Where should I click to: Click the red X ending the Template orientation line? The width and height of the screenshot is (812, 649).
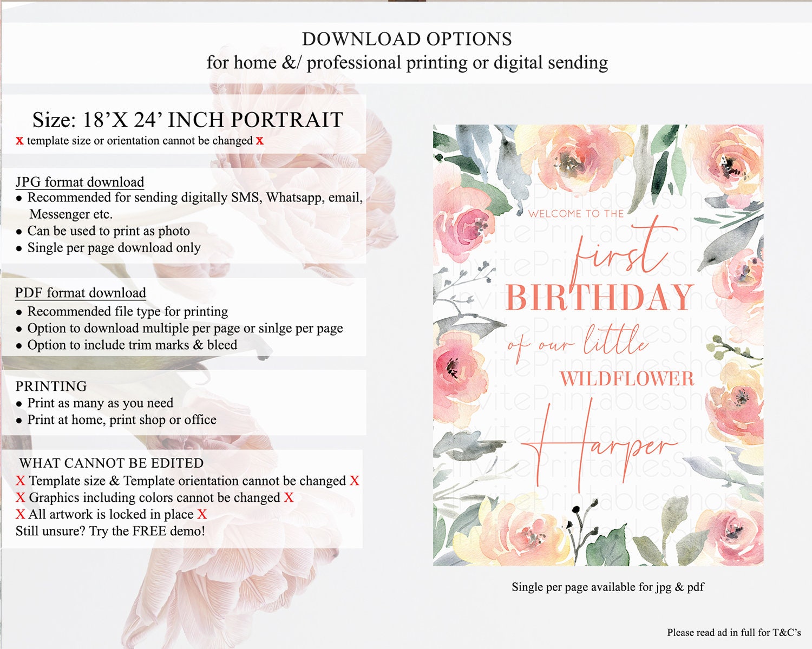(x=355, y=481)
